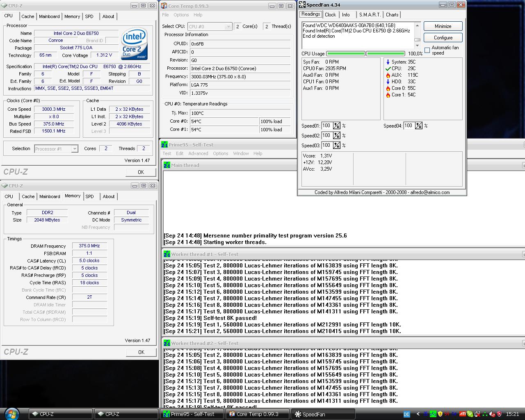525x420 pixels.
Task: Click the down arrow icon next to HD0 temperature
Action: [388, 82]
